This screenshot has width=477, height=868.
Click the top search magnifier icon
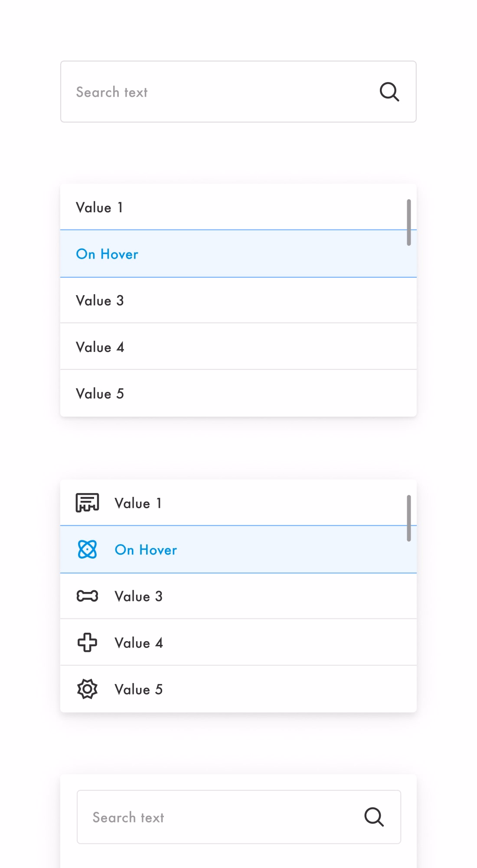click(389, 92)
